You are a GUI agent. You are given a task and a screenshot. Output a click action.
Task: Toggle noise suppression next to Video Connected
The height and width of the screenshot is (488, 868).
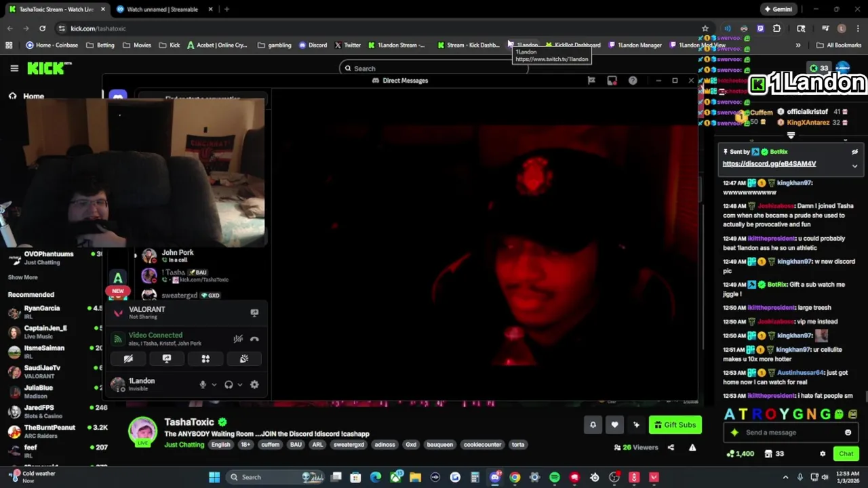[x=238, y=339]
